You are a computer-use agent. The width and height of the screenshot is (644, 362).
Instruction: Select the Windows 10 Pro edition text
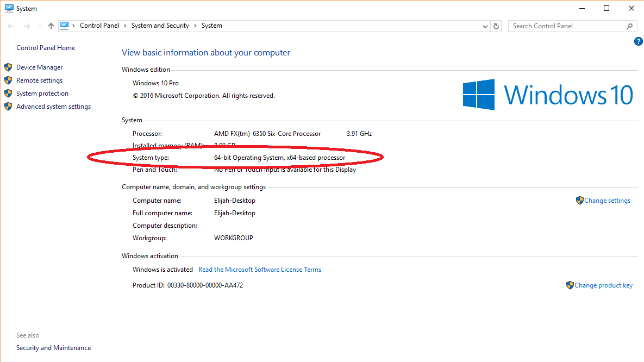click(155, 83)
